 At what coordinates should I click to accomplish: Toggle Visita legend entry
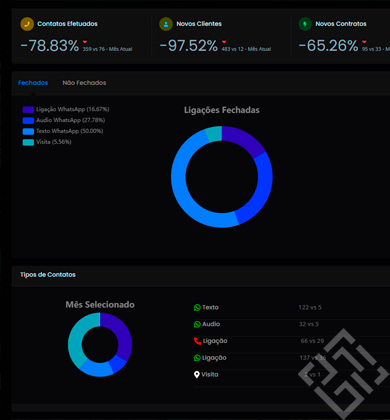pyautogui.click(x=47, y=142)
